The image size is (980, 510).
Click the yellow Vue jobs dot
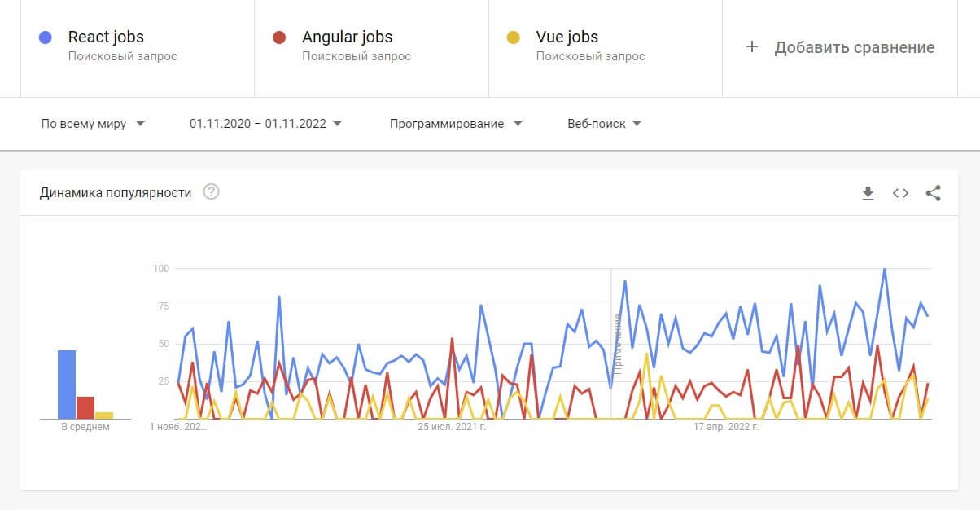click(x=513, y=37)
